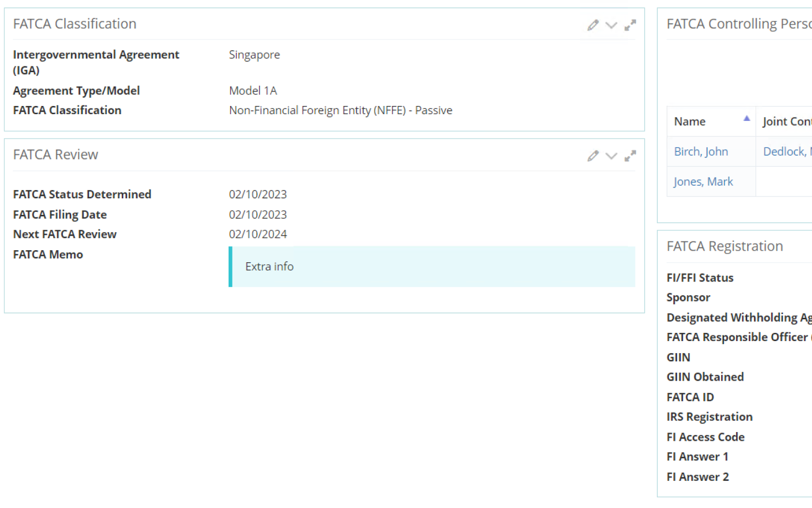Screen dimensions: 812x508
Task: Click the FATCA Controlling Persons panel heading
Action: click(x=739, y=24)
